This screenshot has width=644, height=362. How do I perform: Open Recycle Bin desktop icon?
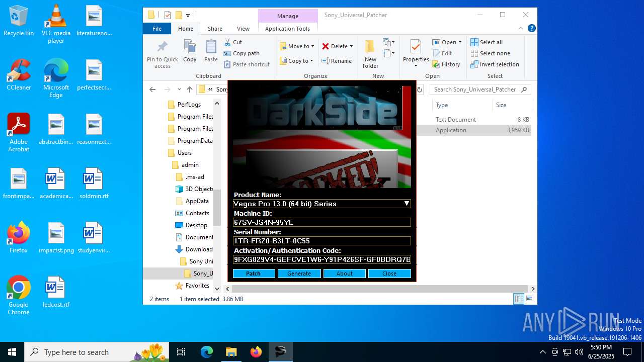pyautogui.click(x=19, y=21)
